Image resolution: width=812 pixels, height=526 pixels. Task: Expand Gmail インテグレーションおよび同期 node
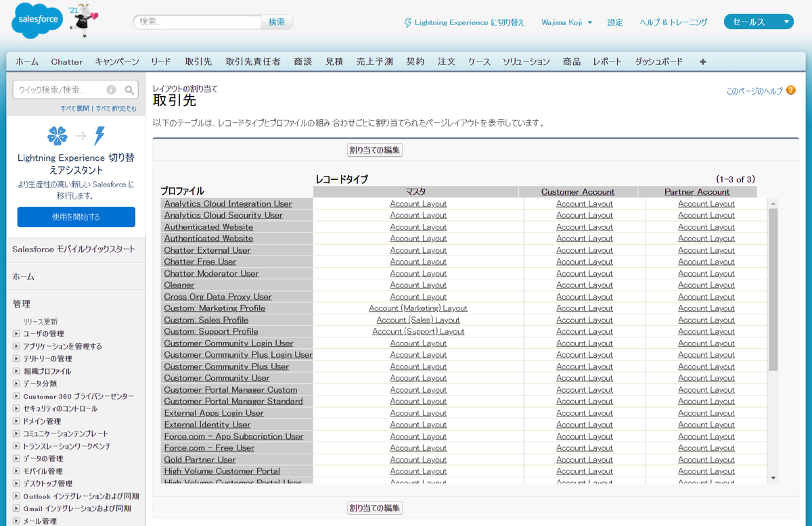(16, 508)
